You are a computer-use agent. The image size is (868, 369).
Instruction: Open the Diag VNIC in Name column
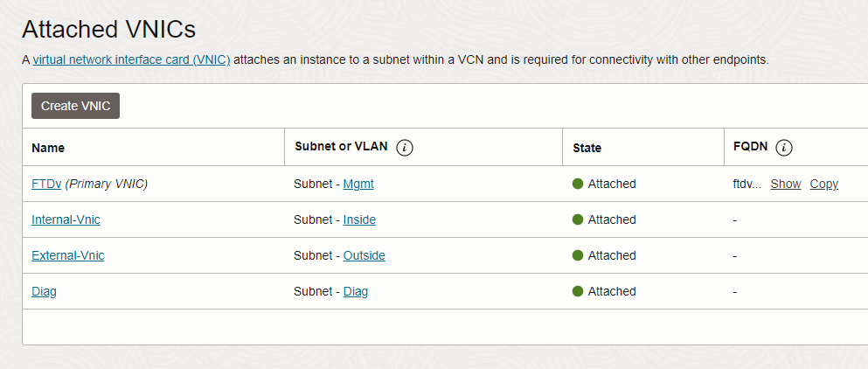pyautogui.click(x=44, y=291)
